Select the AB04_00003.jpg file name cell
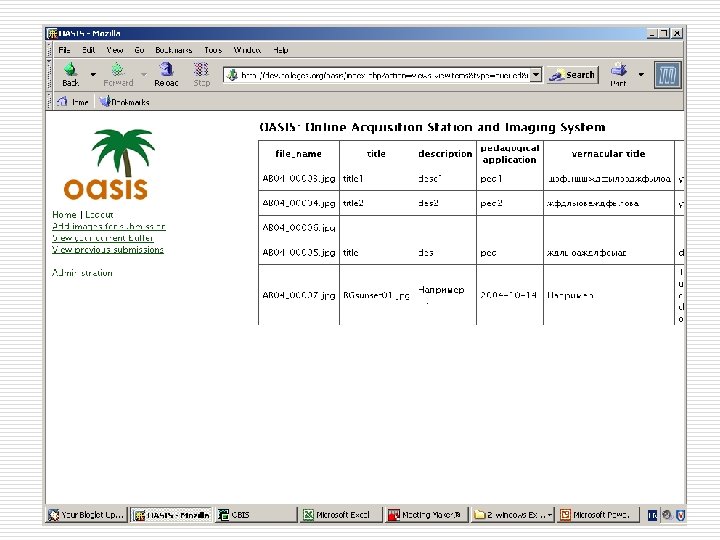 (x=299, y=179)
